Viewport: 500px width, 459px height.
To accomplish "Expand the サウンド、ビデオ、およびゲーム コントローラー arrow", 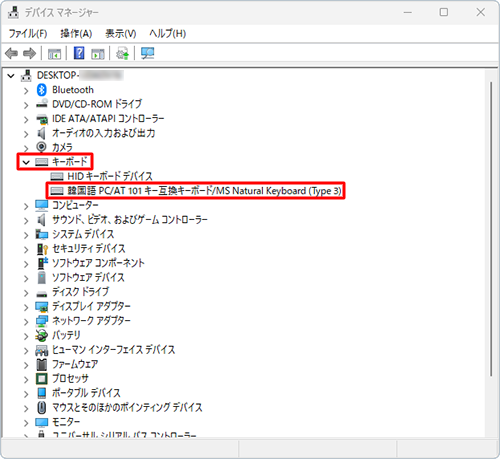I will [26, 221].
